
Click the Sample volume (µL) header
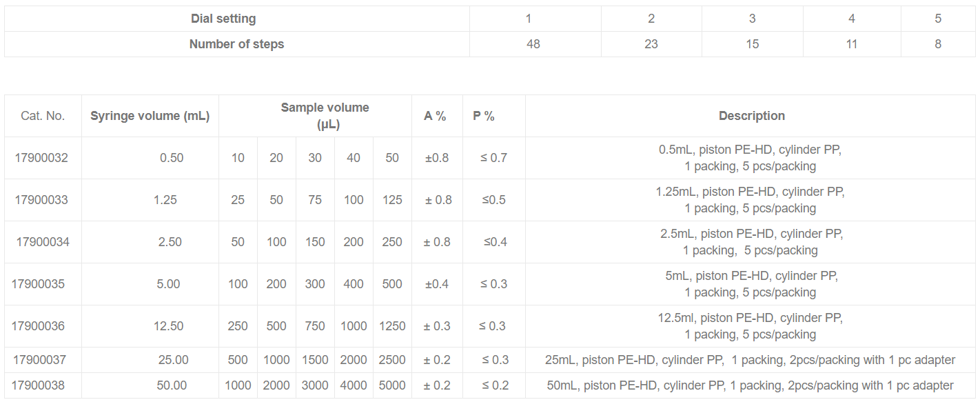coord(325,116)
